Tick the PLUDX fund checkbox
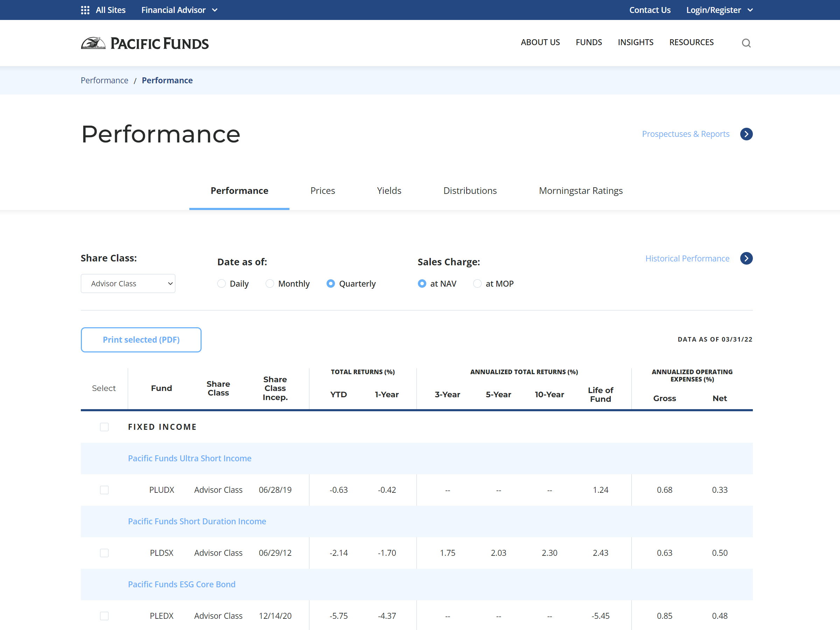This screenshot has height=630, width=840. (104, 490)
